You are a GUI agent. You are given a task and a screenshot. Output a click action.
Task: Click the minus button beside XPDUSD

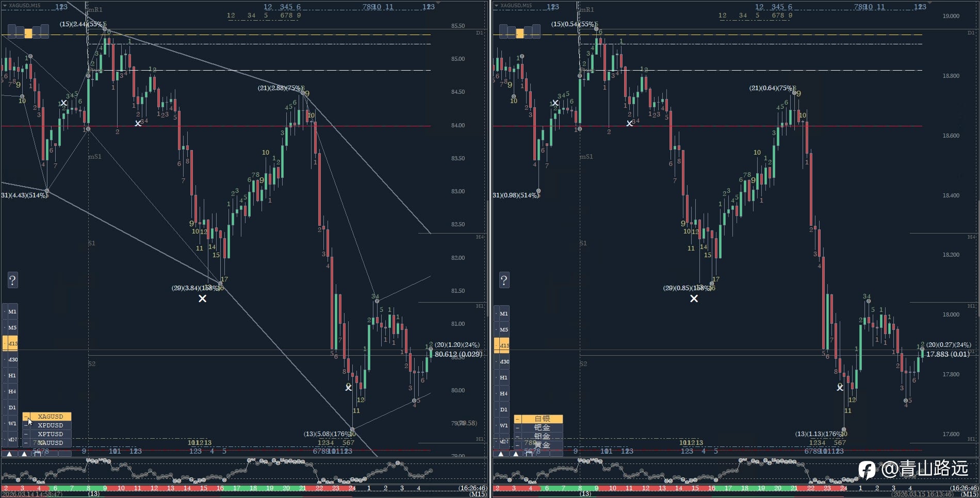tap(26, 425)
